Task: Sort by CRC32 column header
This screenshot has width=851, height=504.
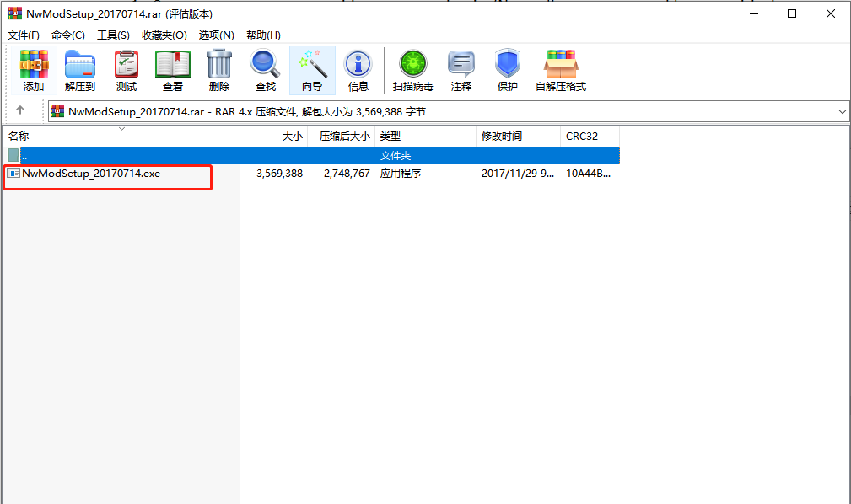Action: coord(590,137)
